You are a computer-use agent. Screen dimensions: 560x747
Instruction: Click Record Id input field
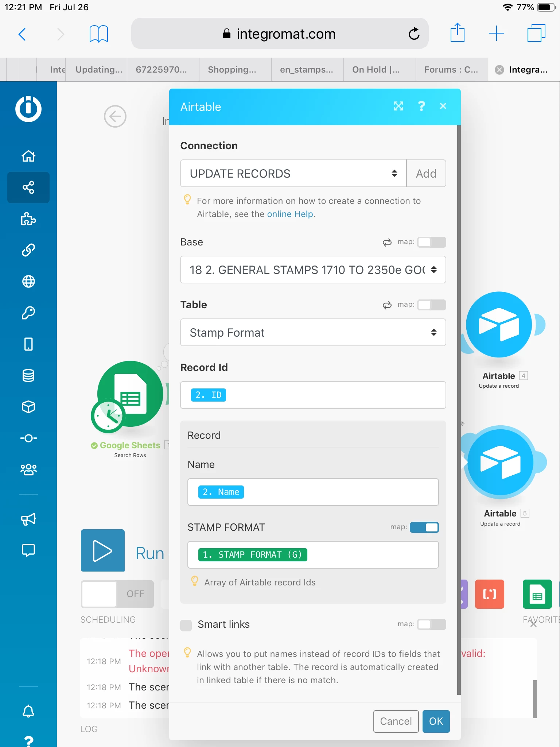pyautogui.click(x=313, y=395)
